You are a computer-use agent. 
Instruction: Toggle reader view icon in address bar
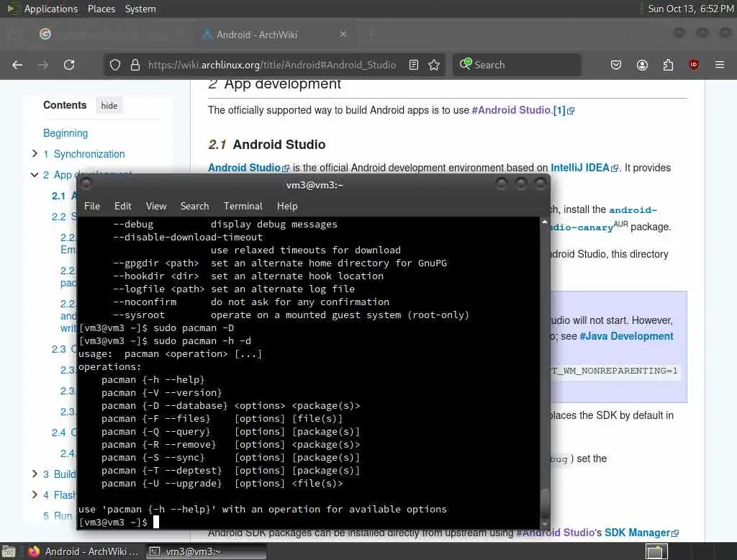tap(414, 65)
